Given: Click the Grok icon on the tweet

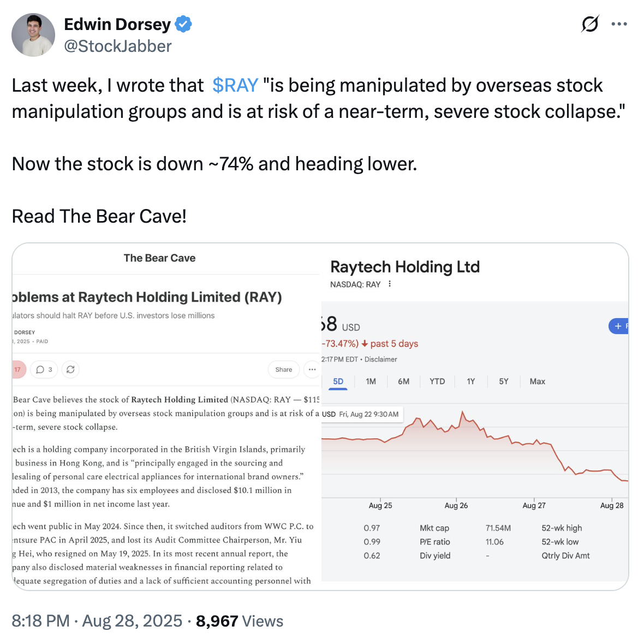Looking at the screenshot, I should [590, 24].
